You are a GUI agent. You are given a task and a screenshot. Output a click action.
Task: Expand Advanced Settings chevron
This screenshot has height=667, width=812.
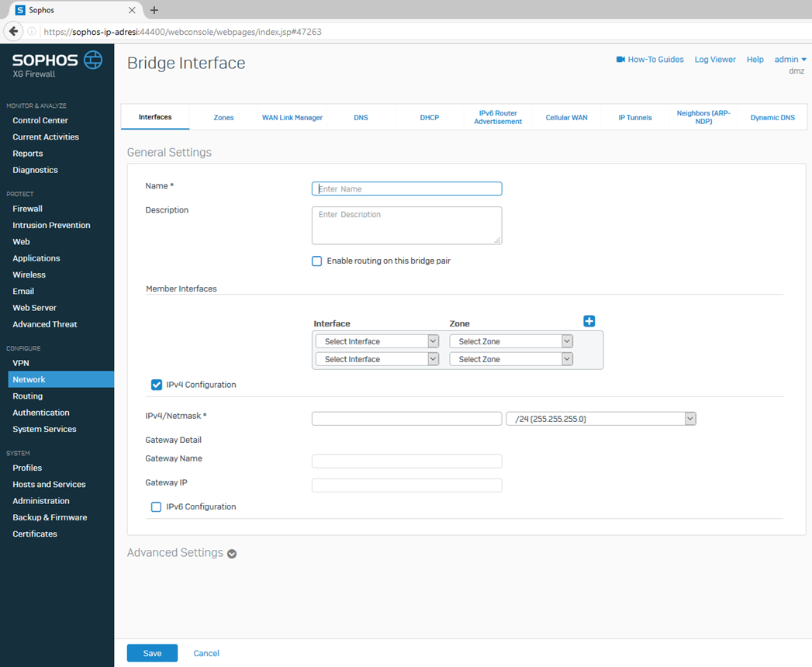coord(232,554)
